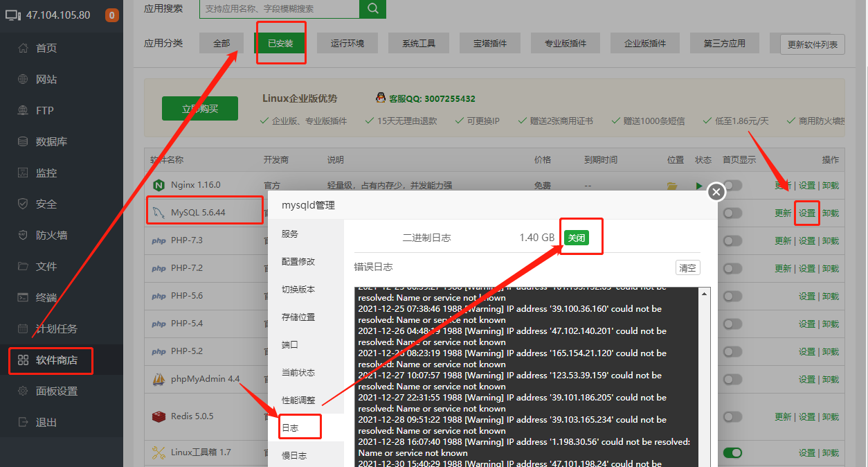Screen dimensions: 868x467
Task: Select the 专业版插件 category tab
Action: (x=566, y=43)
